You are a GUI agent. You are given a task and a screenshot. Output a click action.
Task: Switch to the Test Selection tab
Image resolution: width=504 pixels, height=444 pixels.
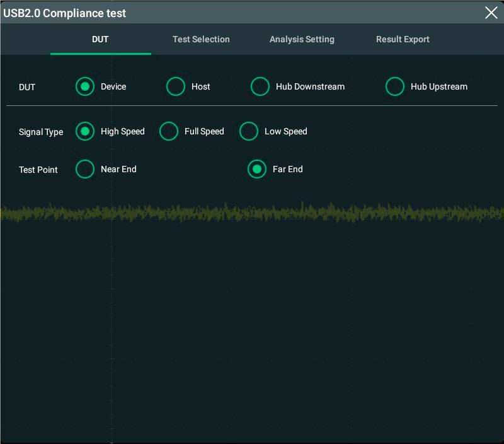click(x=201, y=39)
